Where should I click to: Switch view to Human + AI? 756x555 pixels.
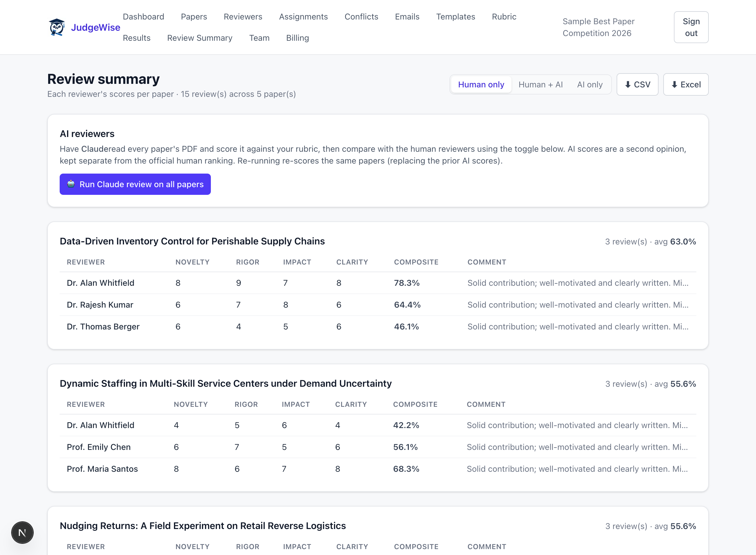coord(540,84)
